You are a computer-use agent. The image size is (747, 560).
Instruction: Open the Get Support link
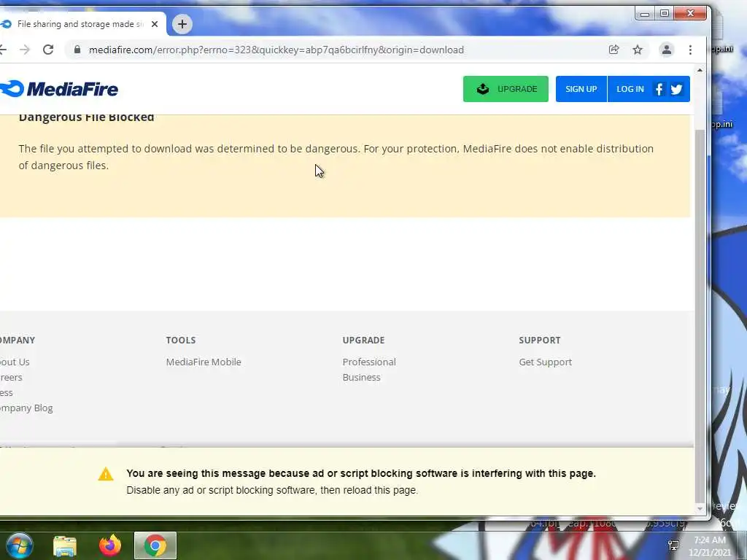546,362
